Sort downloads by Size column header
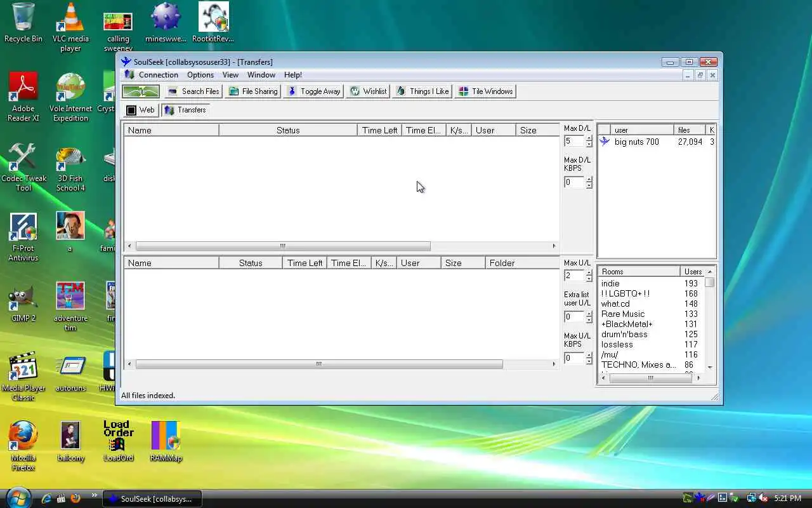The width and height of the screenshot is (812, 508). [537, 130]
